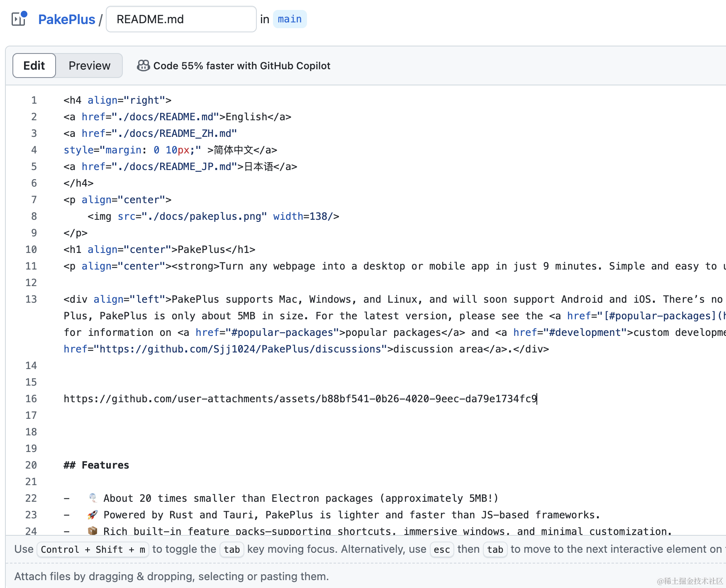
Task: Click the img src pakeplus.png line
Action: (x=213, y=216)
